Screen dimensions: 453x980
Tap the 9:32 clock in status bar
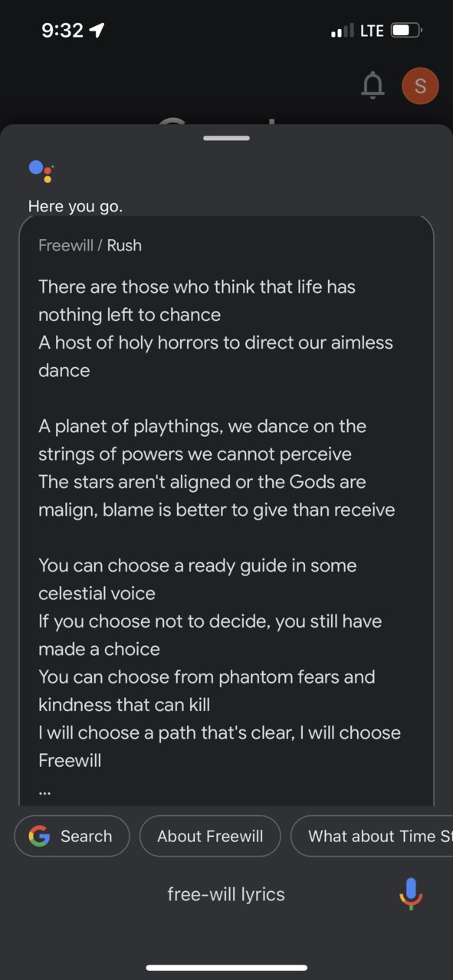(62, 31)
